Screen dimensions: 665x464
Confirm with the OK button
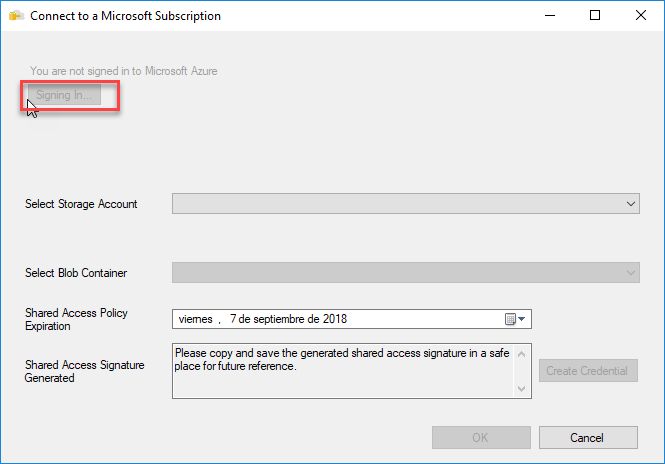click(481, 437)
